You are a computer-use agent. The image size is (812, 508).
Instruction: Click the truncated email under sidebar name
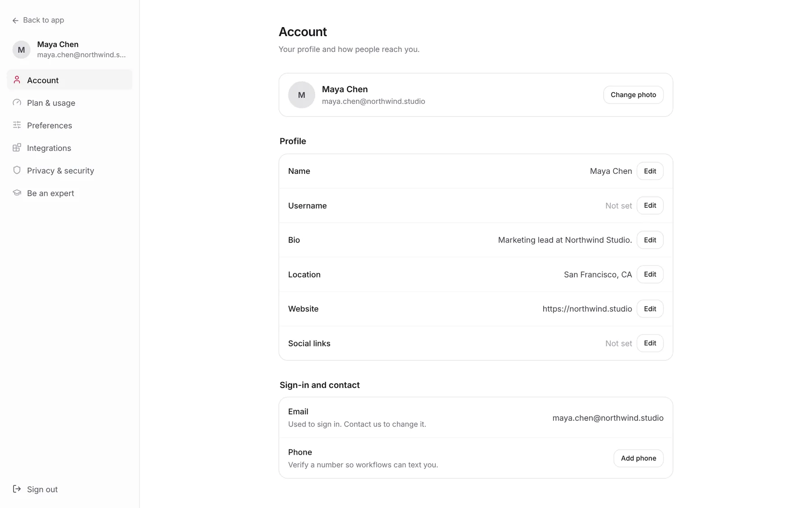pos(81,55)
